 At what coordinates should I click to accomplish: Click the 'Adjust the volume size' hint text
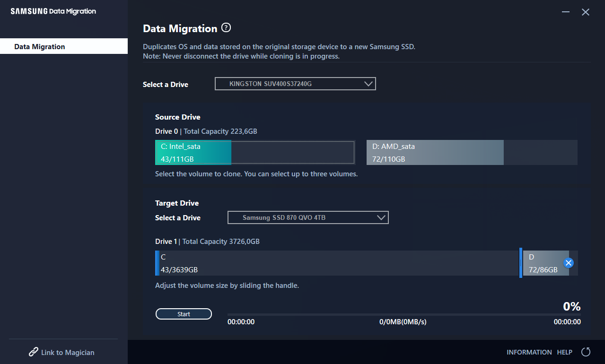[227, 286]
